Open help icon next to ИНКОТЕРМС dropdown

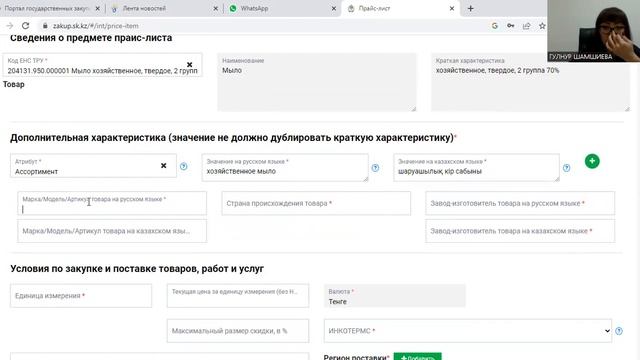tap(619, 331)
